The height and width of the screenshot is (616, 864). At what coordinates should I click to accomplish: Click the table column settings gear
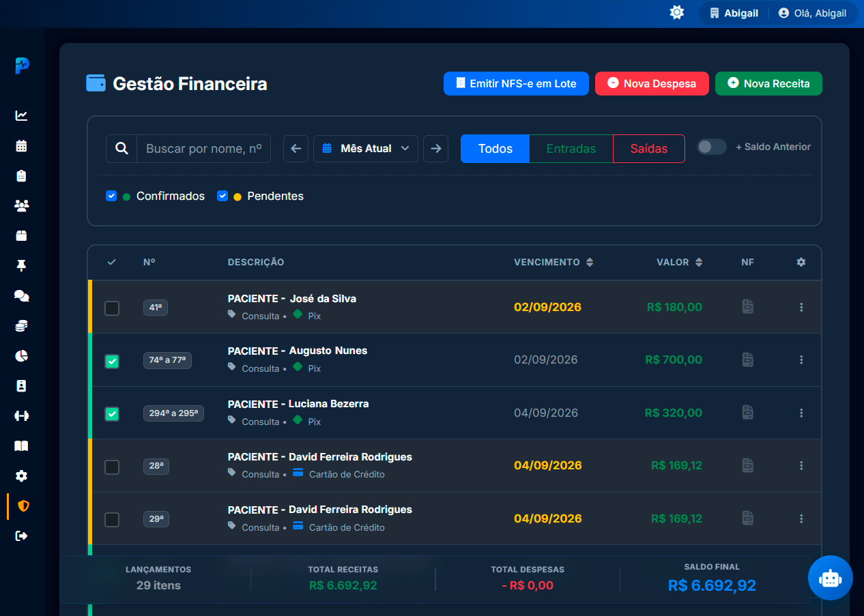point(801,262)
